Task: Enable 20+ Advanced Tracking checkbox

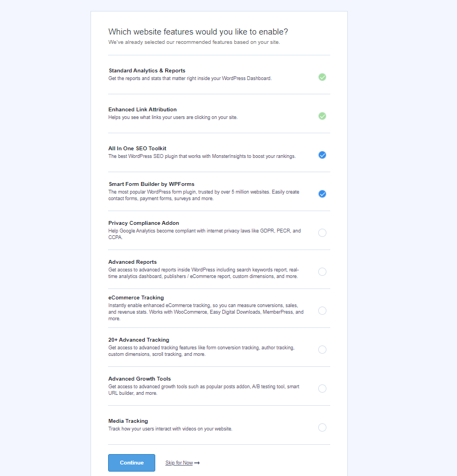Action: 322,349
